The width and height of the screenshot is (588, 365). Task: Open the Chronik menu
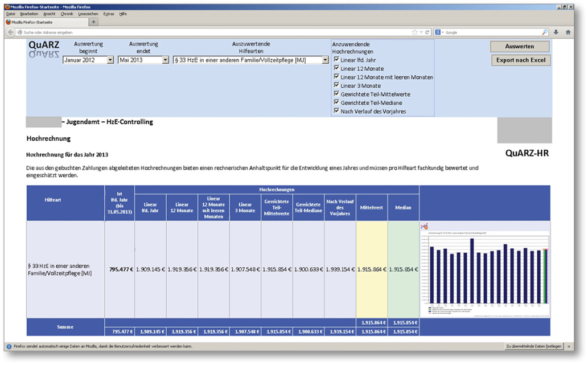66,13
